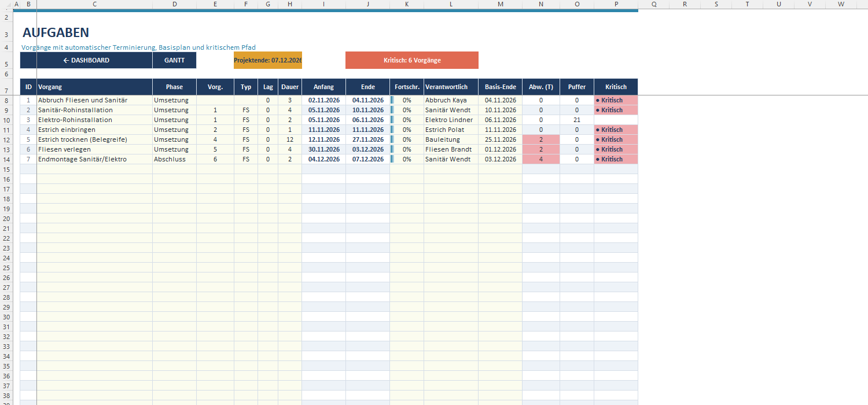Click the 'Bauleitung' responsible cell
Screen dimensions: 868x405
tap(451, 139)
